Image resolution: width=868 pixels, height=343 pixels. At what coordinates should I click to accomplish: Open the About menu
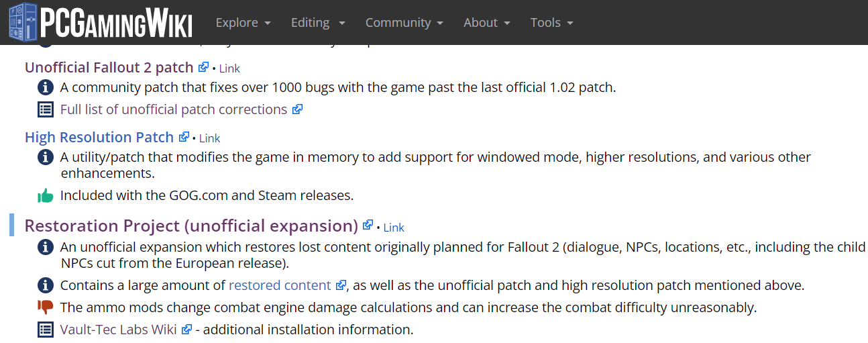click(487, 22)
